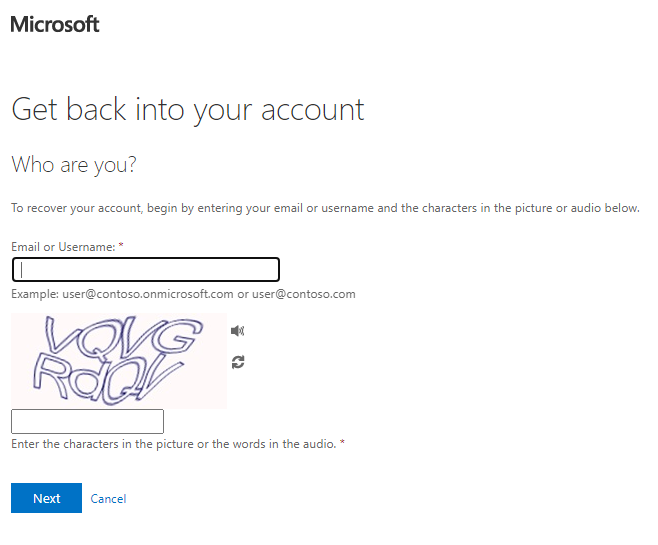Cancel the account recovery
Image resolution: width=658 pixels, height=545 pixels.
[x=108, y=499]
